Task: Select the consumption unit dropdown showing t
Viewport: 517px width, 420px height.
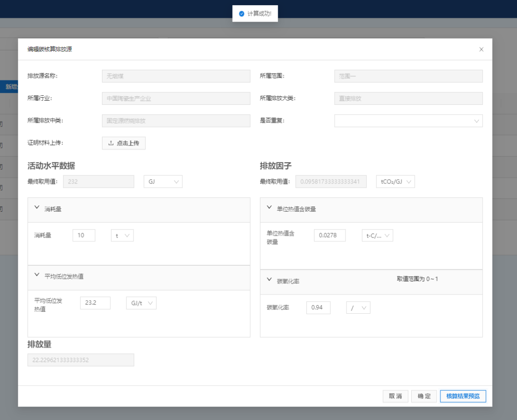Action: coord(122,236)
